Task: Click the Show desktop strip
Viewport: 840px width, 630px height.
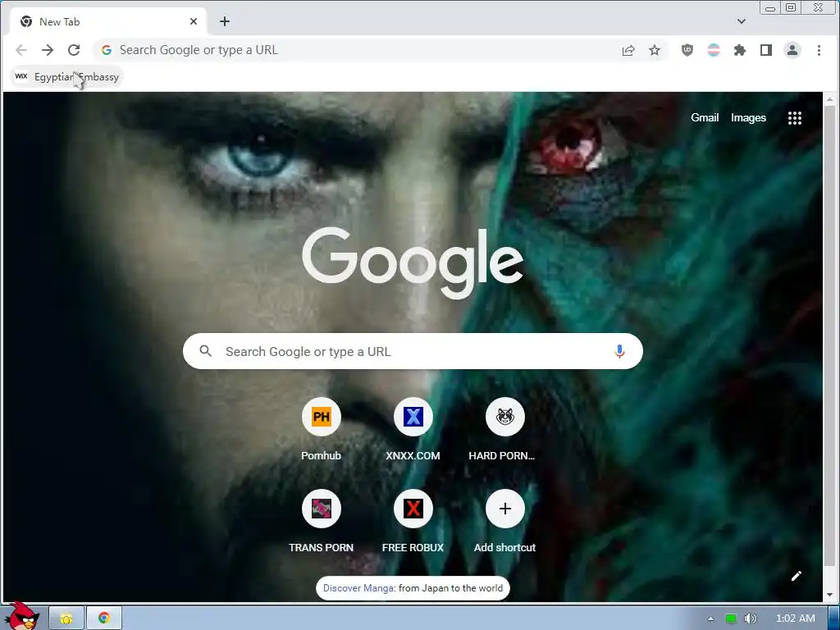Action: [x=833, y=619]
